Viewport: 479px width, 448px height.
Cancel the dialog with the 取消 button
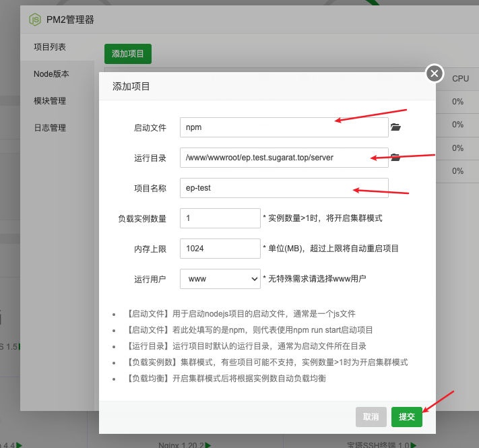pos(371,417)
